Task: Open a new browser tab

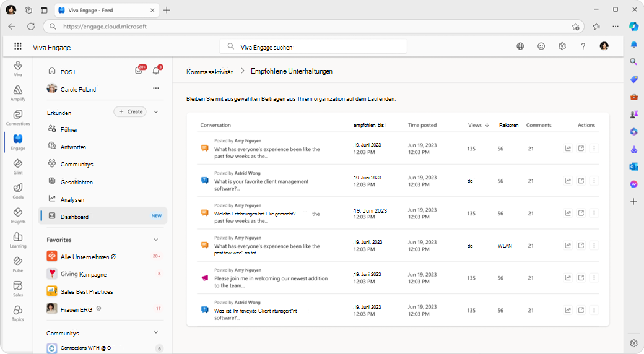Action: click(167, 11)
